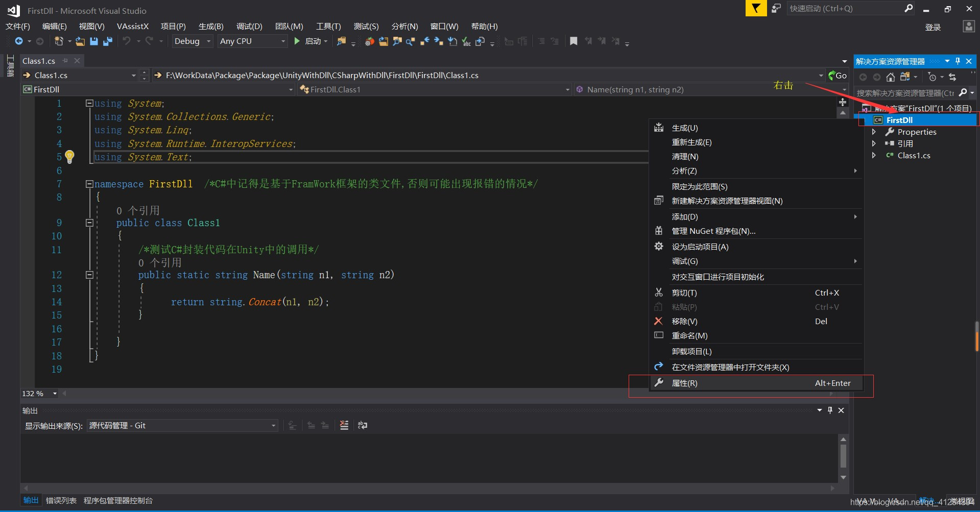The image size is (980, 512).
Task: Open the 文件(F) menu
Action: (x=18, y=26)
